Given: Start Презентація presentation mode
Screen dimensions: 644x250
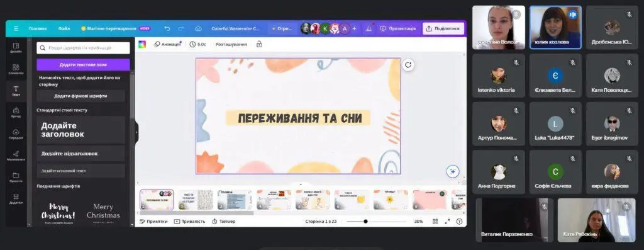Looking at the screenshot, I should tap(397, 29).
